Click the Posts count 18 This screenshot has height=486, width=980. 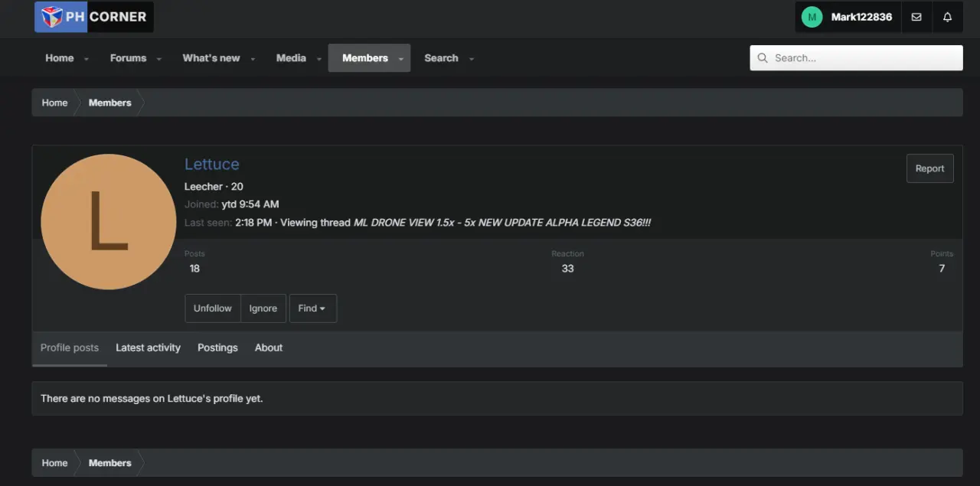[x=194, y=269]
